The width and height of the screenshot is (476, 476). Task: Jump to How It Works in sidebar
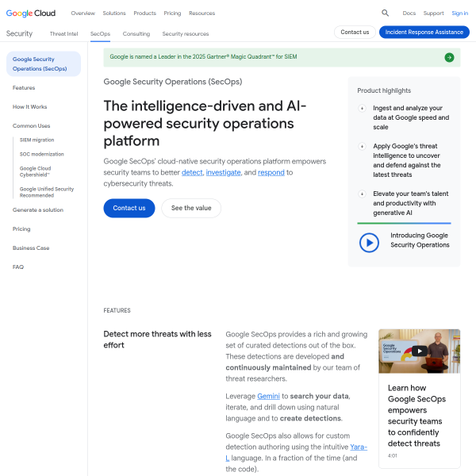tap(30, 107)
